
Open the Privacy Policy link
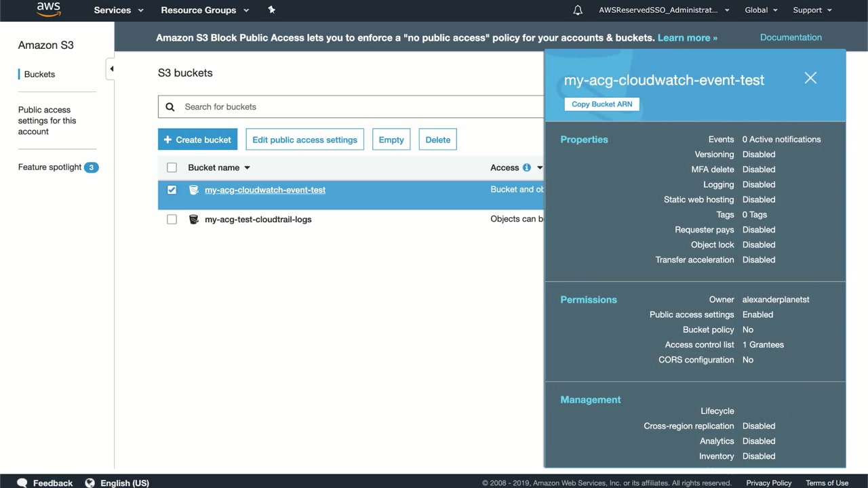coord(768,483)
